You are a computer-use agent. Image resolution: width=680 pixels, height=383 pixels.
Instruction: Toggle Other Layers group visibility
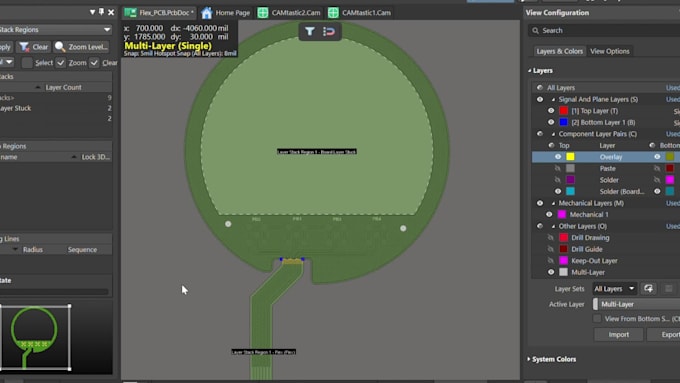[539, 226]
